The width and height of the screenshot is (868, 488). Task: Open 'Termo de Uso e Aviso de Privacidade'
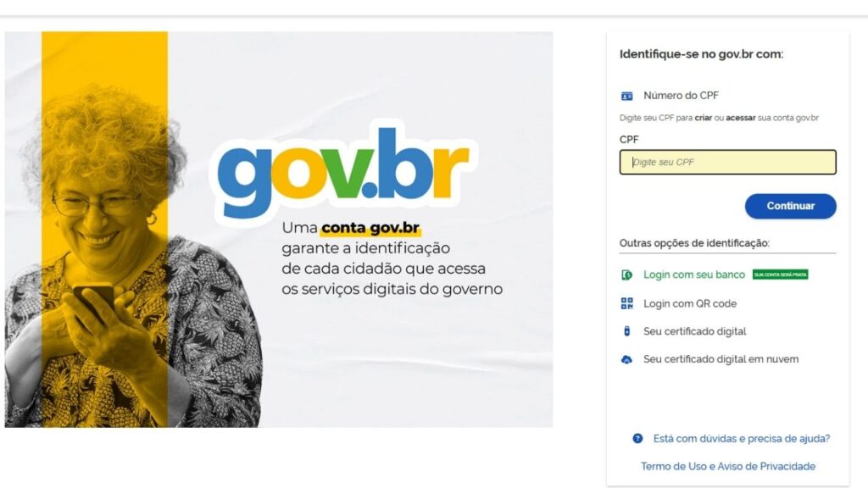(728, 466)
